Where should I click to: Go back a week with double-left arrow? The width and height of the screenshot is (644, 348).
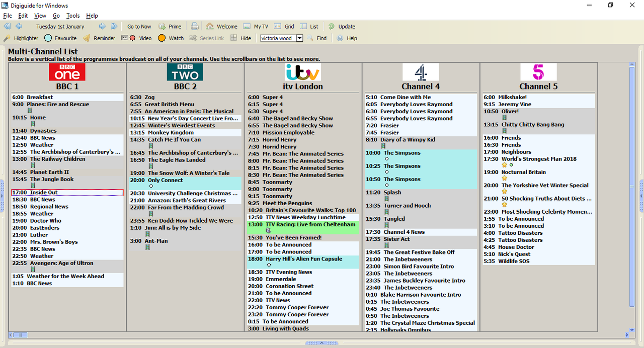coord(7,26)
